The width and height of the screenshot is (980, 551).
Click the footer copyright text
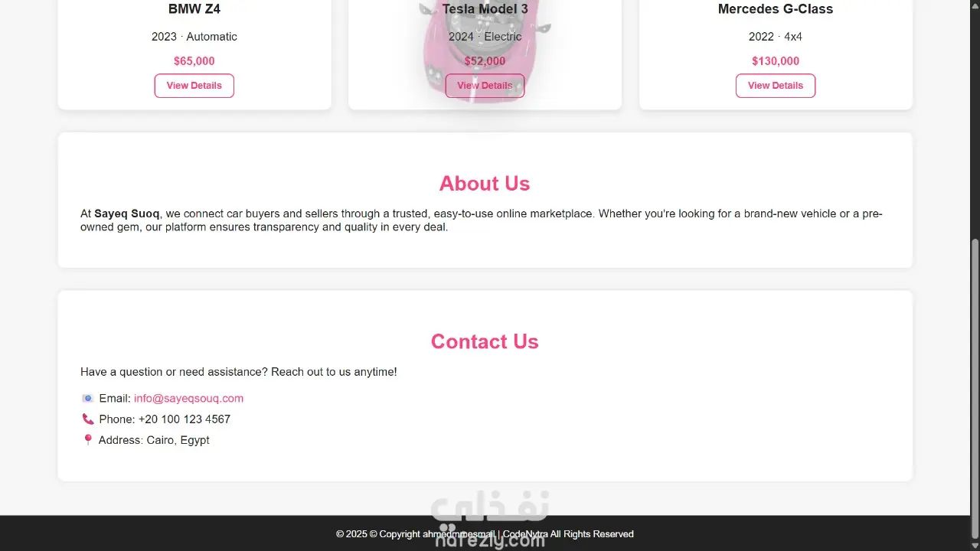click(485, 534)
